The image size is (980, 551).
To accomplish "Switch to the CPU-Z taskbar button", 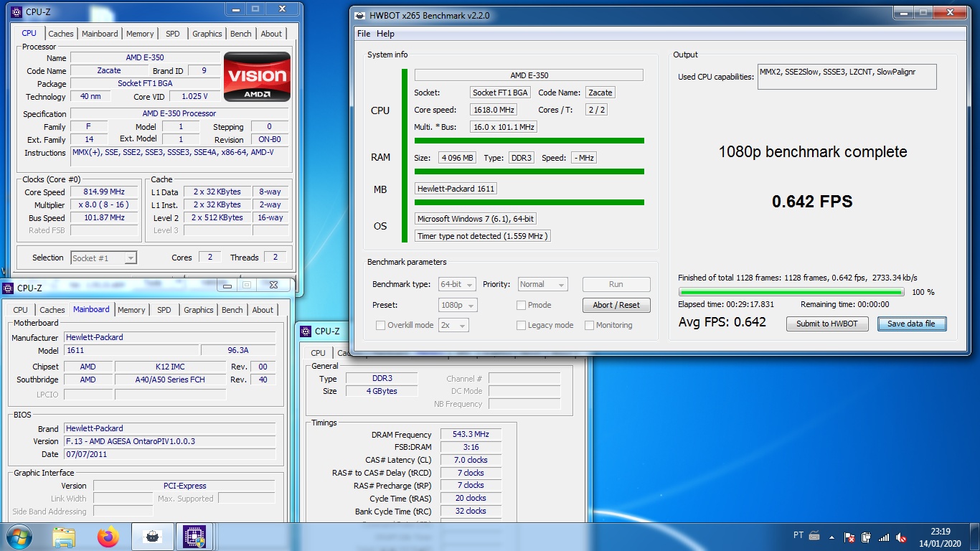I will [x=194, y=537].
